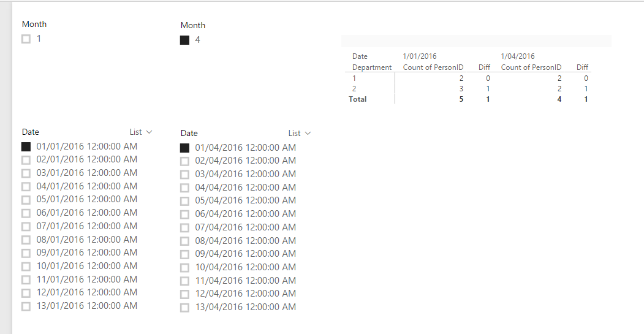Enable the 11/01/2016 date checkbox
The height and width of the screenshot is (334, 644).
(x=26, y=280)
